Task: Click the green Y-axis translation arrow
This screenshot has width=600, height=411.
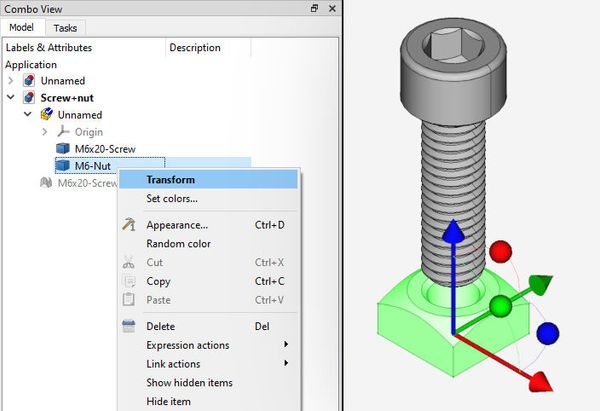Action: coord(541,284)
